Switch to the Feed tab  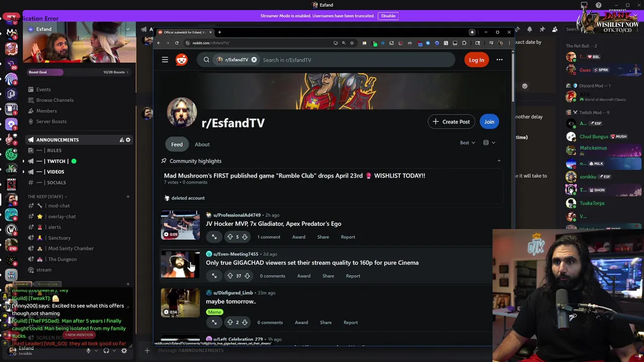[177, 144]
